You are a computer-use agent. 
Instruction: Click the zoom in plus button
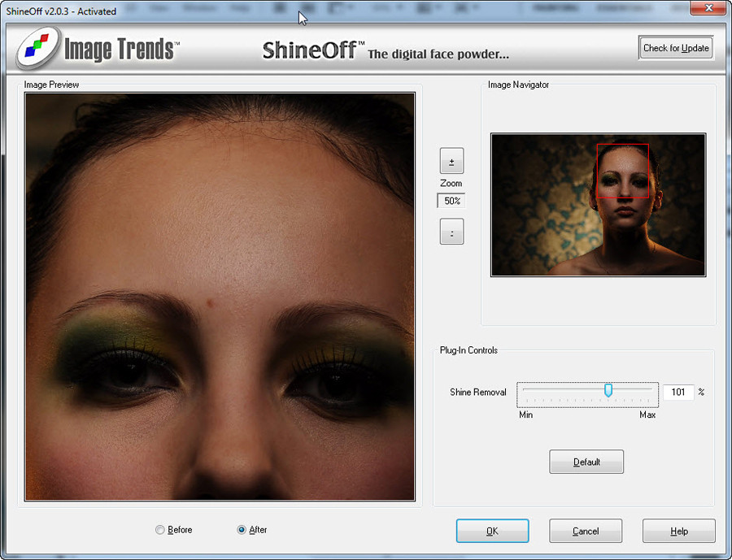451,161
